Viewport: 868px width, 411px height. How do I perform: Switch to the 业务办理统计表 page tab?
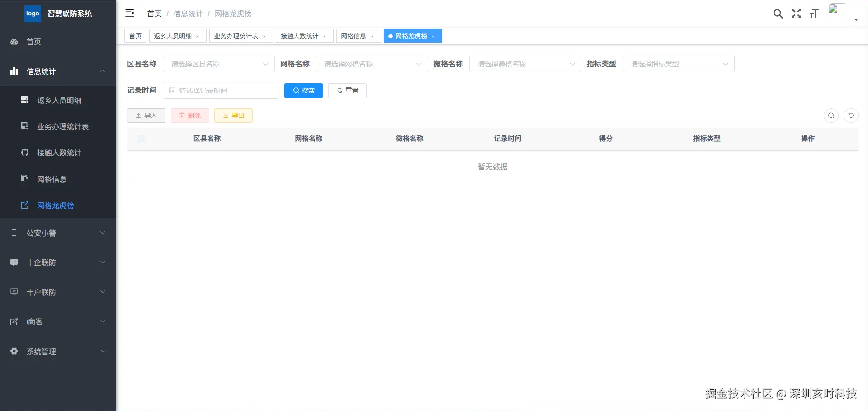click(241, 36)
